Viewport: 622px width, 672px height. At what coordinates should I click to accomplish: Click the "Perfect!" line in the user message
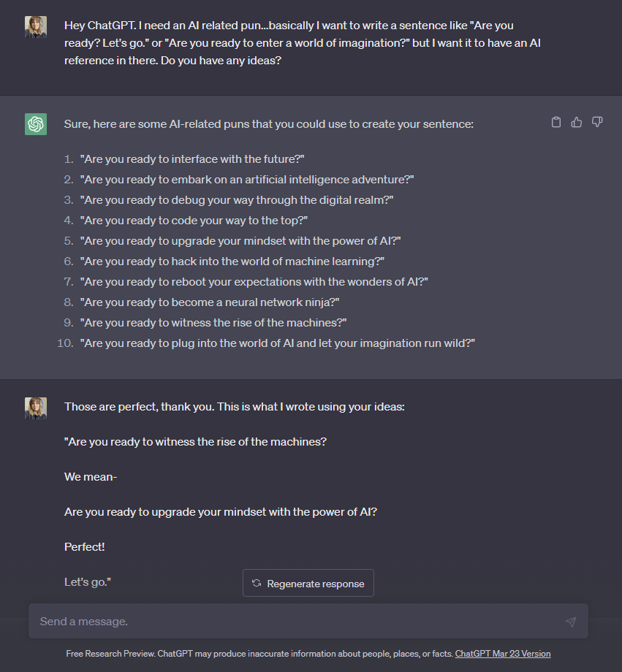(x=85, y=547)
